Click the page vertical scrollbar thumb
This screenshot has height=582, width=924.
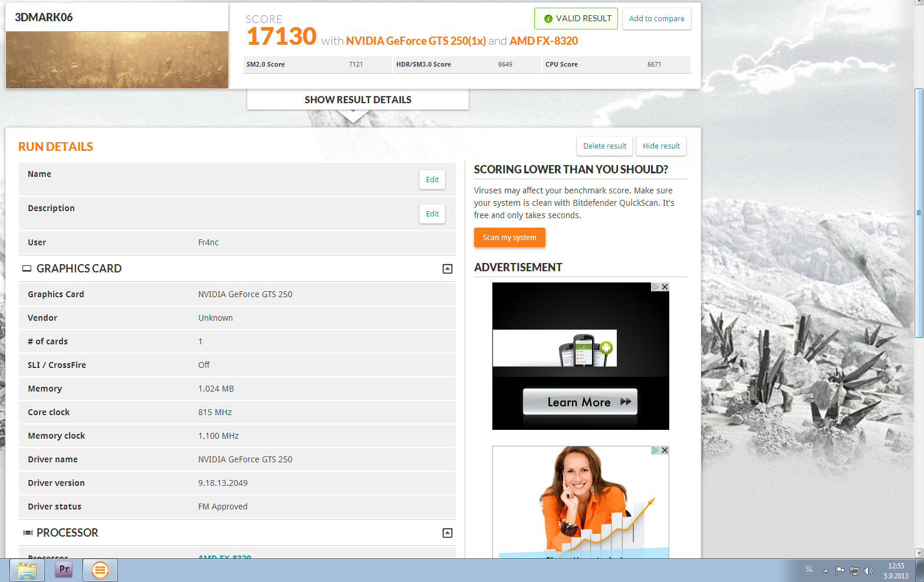(919, 213)
